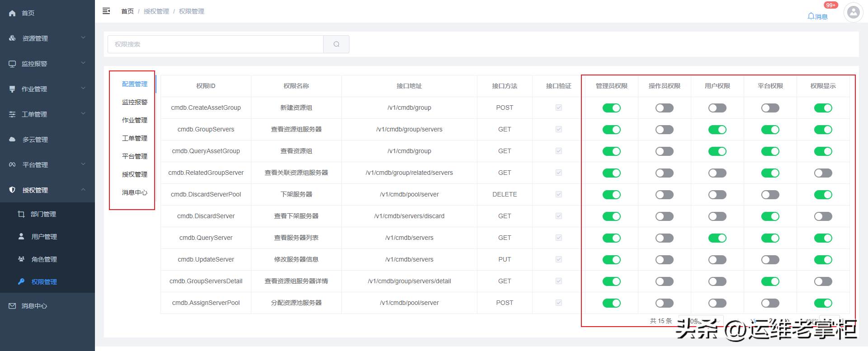Disable 用户权限 for cmdb.QueryServer
Screen dimensions: 868x351
[717, 238]
